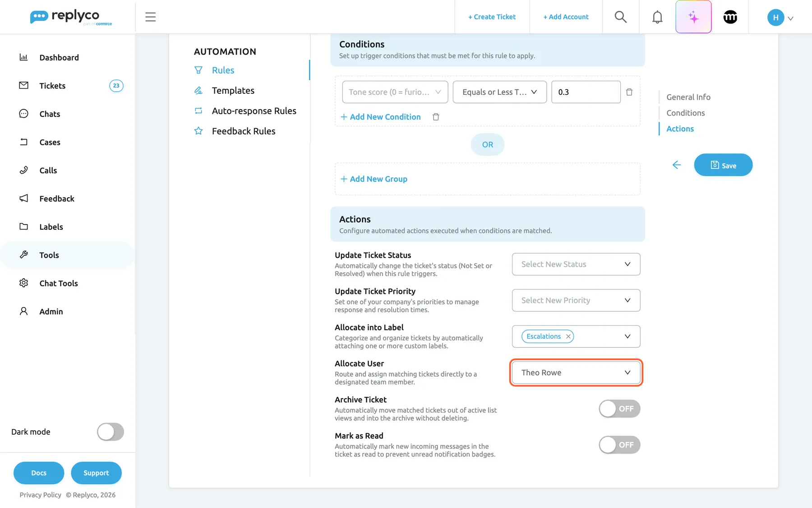This screenshot has width=812, height=508.
Task: Click the search magnifier icon
Action: click(621, 17)
